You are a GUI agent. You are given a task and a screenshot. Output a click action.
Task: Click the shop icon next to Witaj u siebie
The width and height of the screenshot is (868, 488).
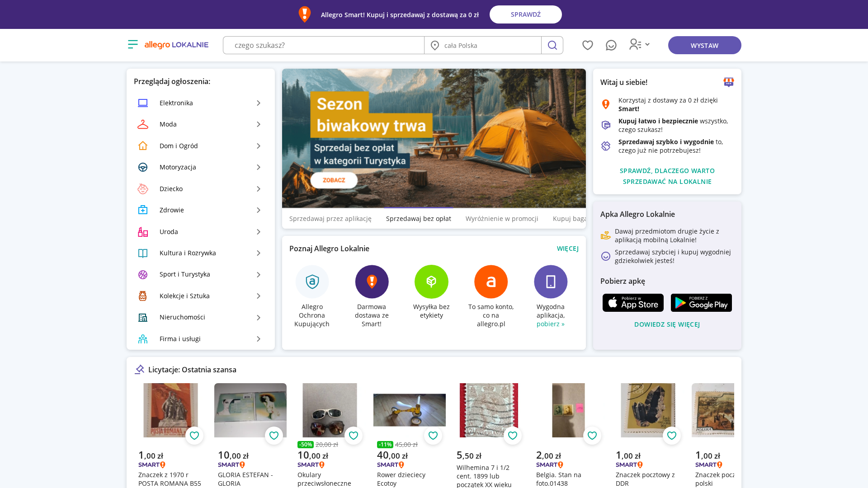pyautogui.click(x=729, y=82)
